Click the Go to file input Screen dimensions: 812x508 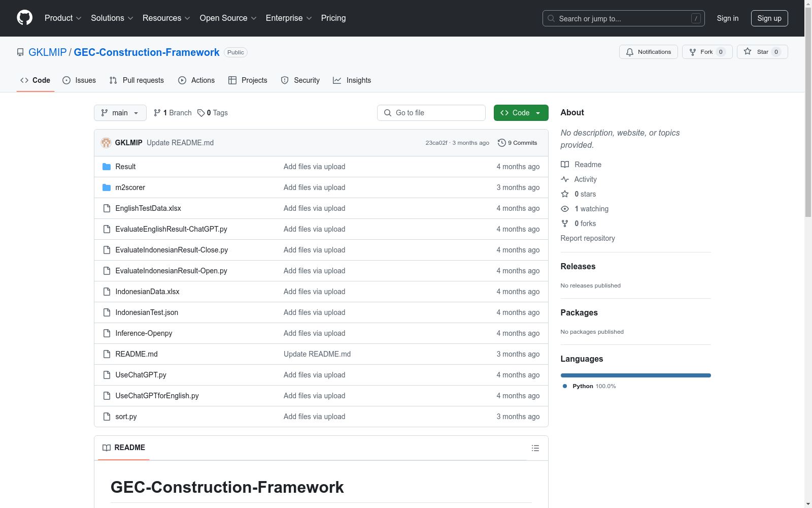coord(431,113)
